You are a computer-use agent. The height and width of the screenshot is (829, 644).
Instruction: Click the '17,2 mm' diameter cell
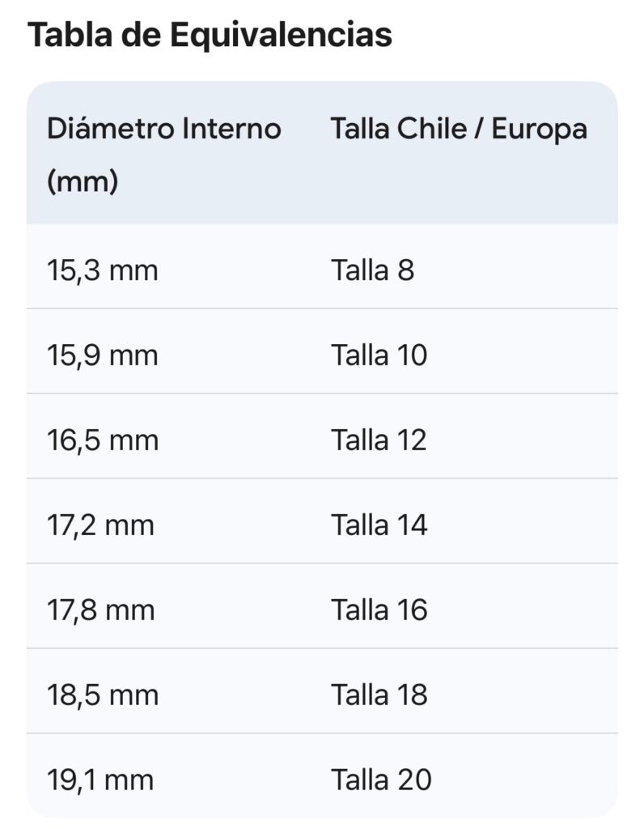pos(100,525)
